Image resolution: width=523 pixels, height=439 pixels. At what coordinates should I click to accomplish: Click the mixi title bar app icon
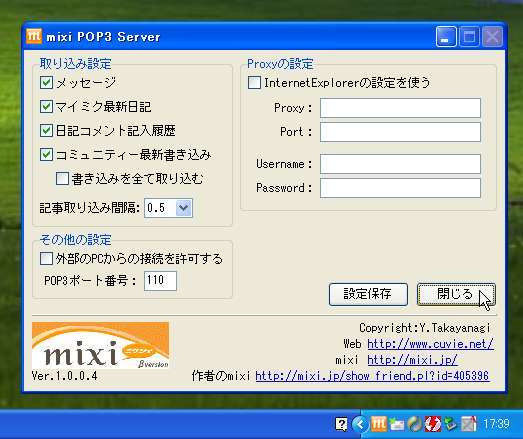tap(34, 36)
